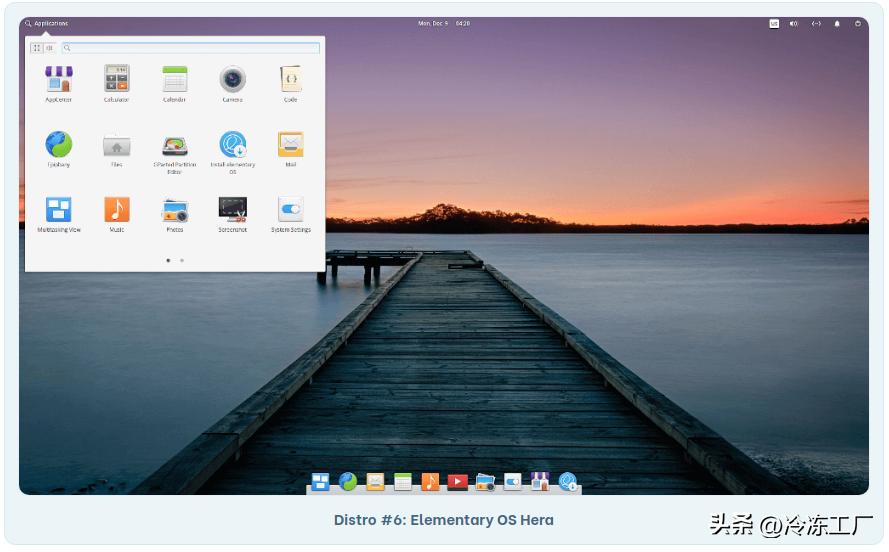Open the notifications bell indicator
The image size is (889, 552).
(837, 23)
